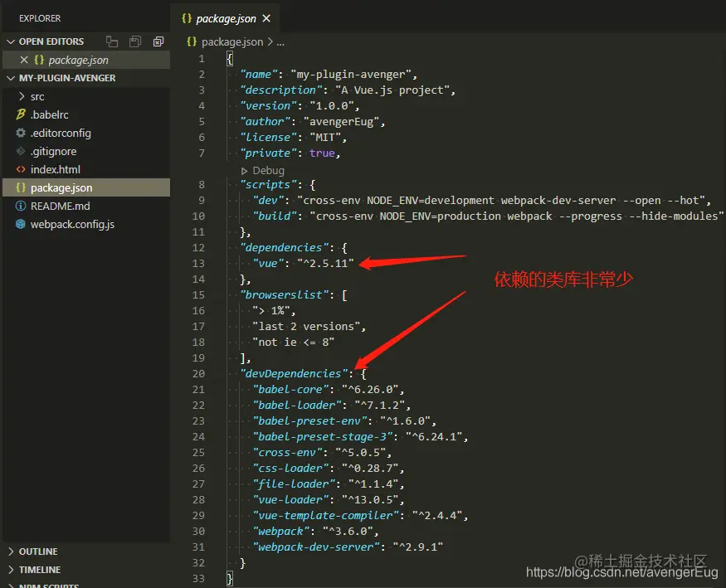Screen dimensions: 726x588
Task: Click the git icon beside .gitignore
Action: tap(21, 151)
